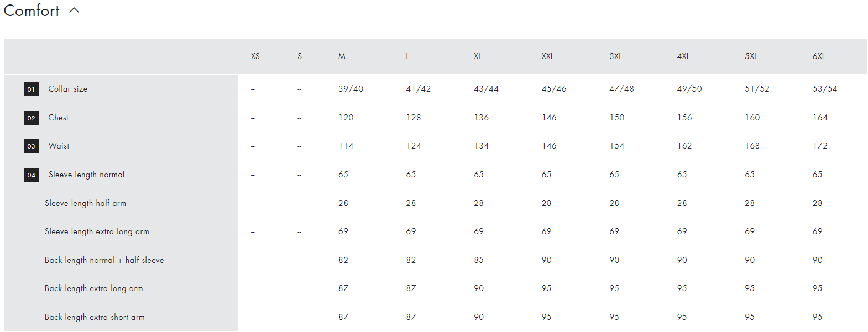Click Sleeve length extra long arm label
This screenshot has height=332, width=868.
pyautogui.click(x=97, y=231)
